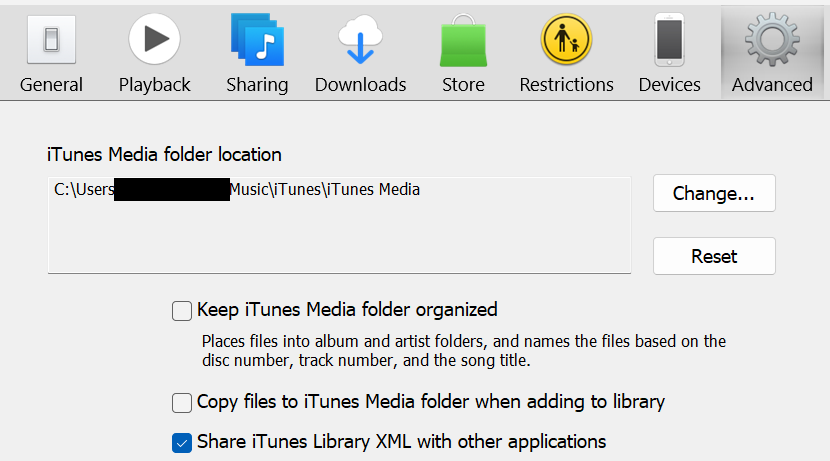The height and width of the screenshot is (461, 830).
Task: Click the Devices phone icon
Action: click(x=669, y=40)
